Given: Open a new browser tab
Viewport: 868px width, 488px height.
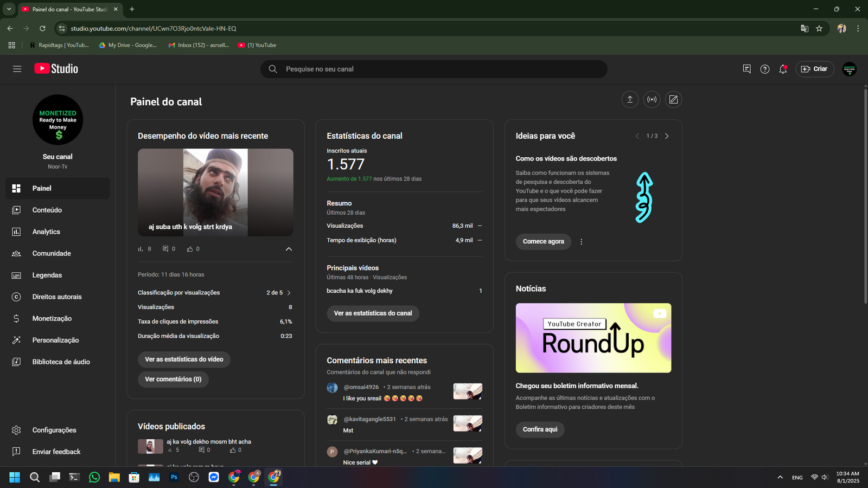Looking at the screenshot, I should [x=132, y=9].
